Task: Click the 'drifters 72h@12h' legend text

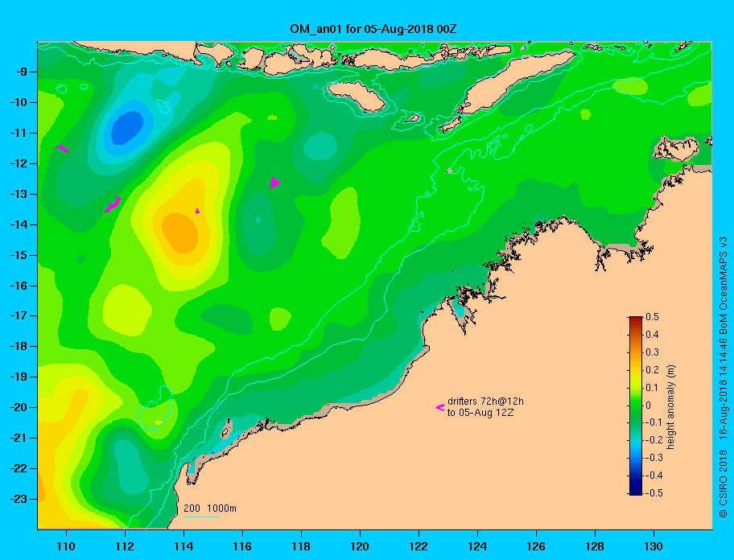Action: (485, 401)
